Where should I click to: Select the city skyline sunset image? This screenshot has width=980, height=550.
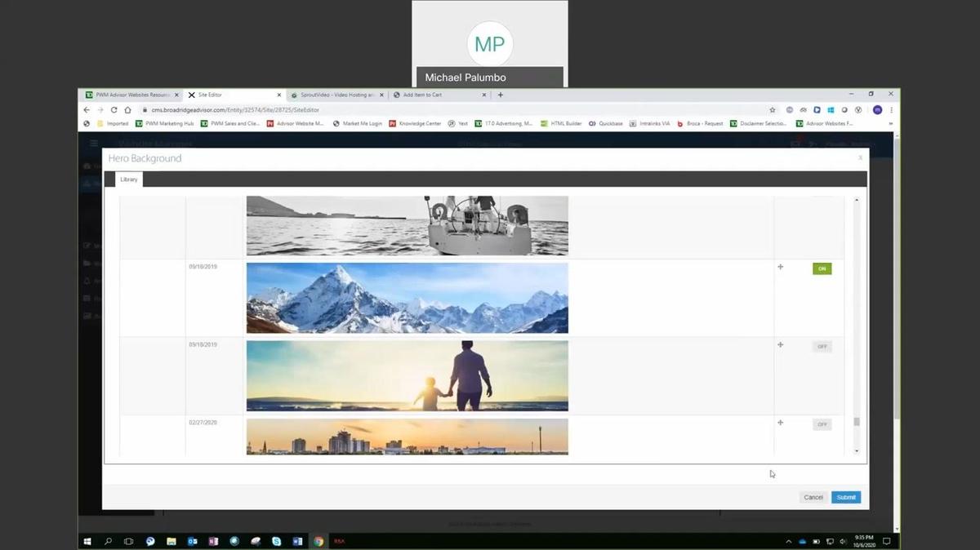click(407, 436)
